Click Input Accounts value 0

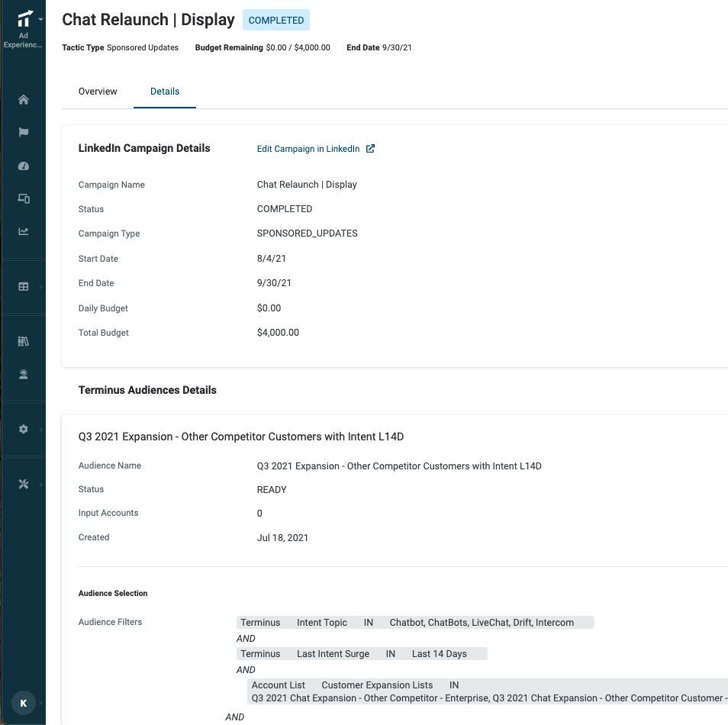point(259,513)
